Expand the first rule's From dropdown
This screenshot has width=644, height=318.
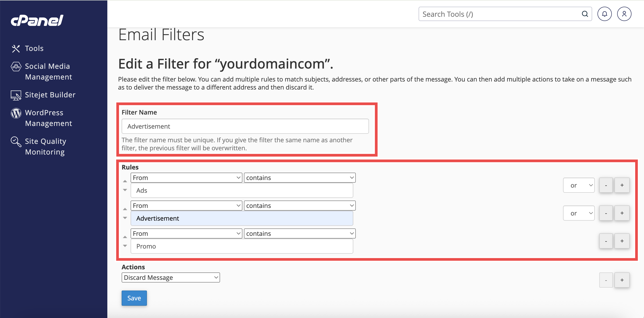[186, 178]
